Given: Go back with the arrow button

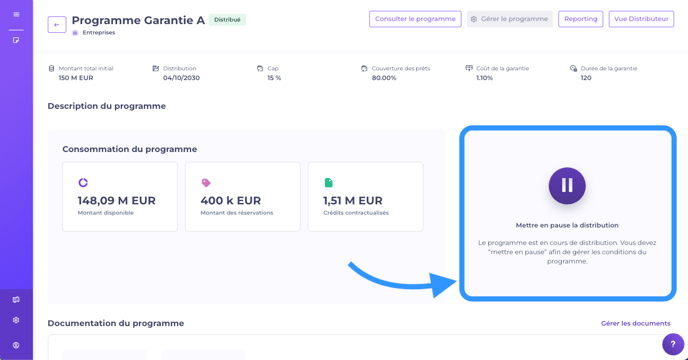Looking at the screenshot, I should click(x=57, y=25).
